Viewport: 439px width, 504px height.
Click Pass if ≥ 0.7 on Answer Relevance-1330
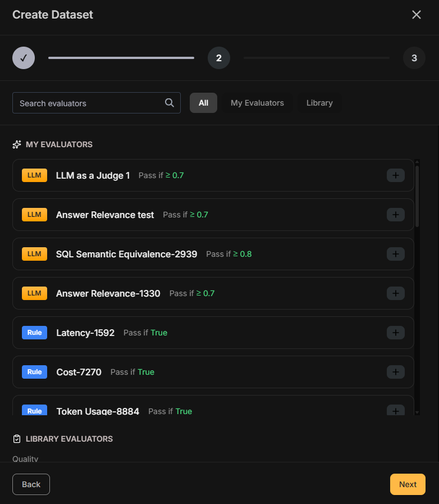click(x=192, y=293)
